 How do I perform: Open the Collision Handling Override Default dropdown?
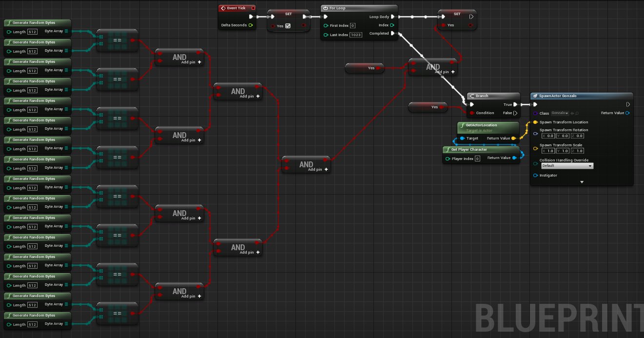pos(567,166)
